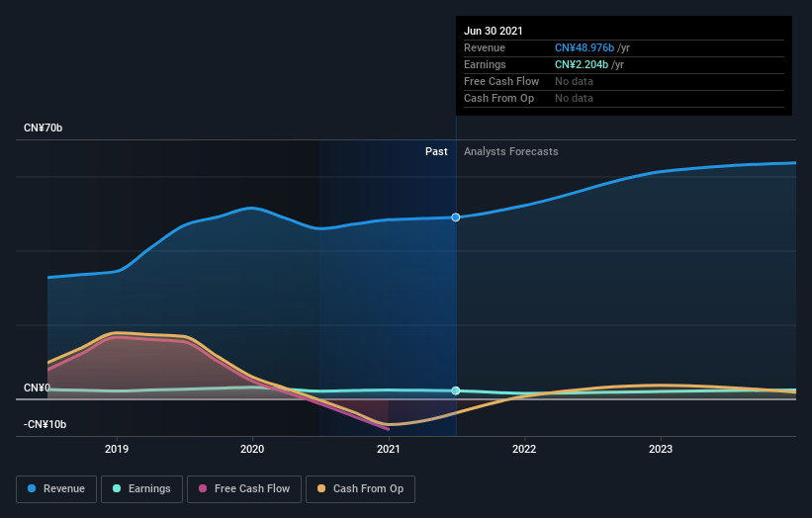812x518 pixels.
Task: Click the orange Cash From Op legend dot
Action: click(321, 488)
